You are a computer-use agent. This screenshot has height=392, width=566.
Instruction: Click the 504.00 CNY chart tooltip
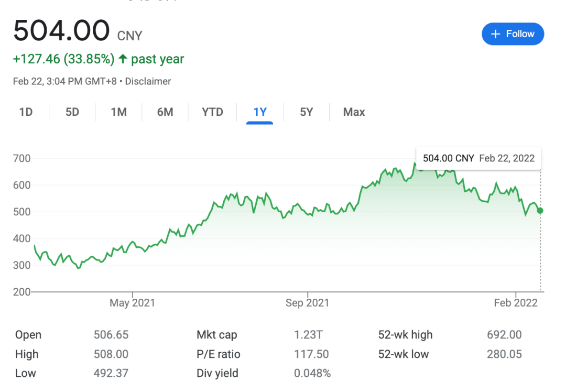pyautogui.click(x=478, y=158)
